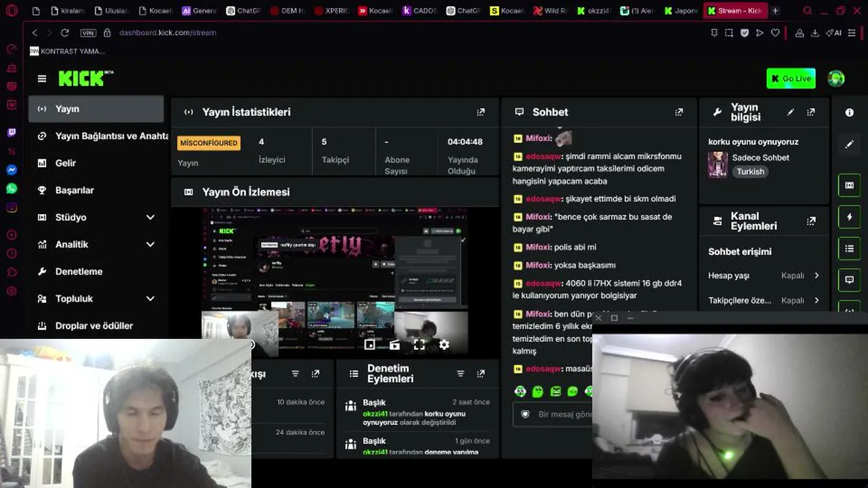Viewport: 868px width, 488px height.
Task: Add the page to bookmarks with the heart icon
Action: pyautogui.click(x=775, y=33)
